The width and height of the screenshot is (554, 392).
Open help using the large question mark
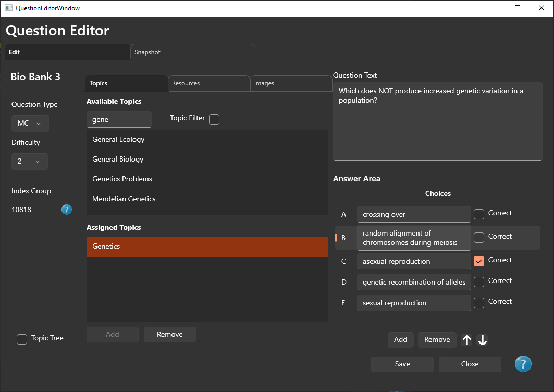click(523, 364)
